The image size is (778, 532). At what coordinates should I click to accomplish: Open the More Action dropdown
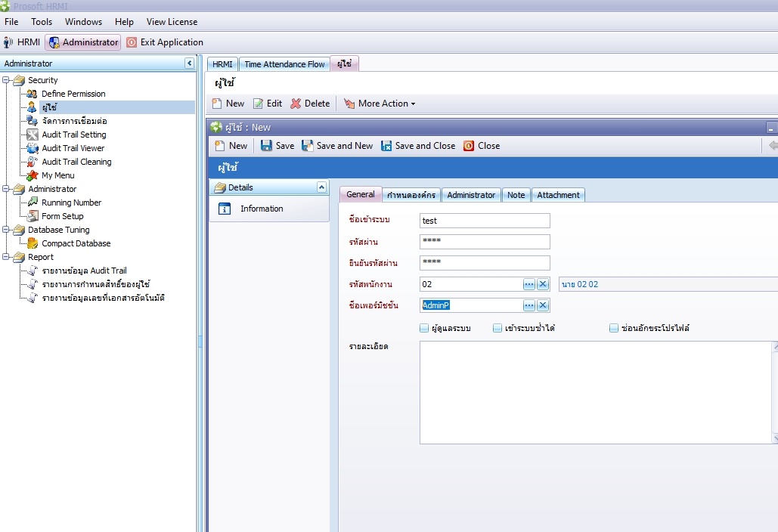(x=380, y=104)
